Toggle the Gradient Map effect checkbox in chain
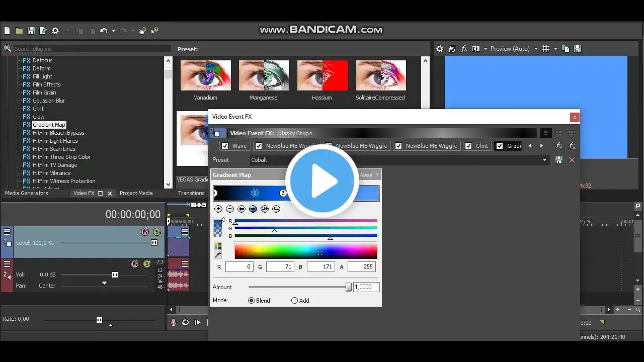This screenshot has height=362, width=644. tap(500, 146)
